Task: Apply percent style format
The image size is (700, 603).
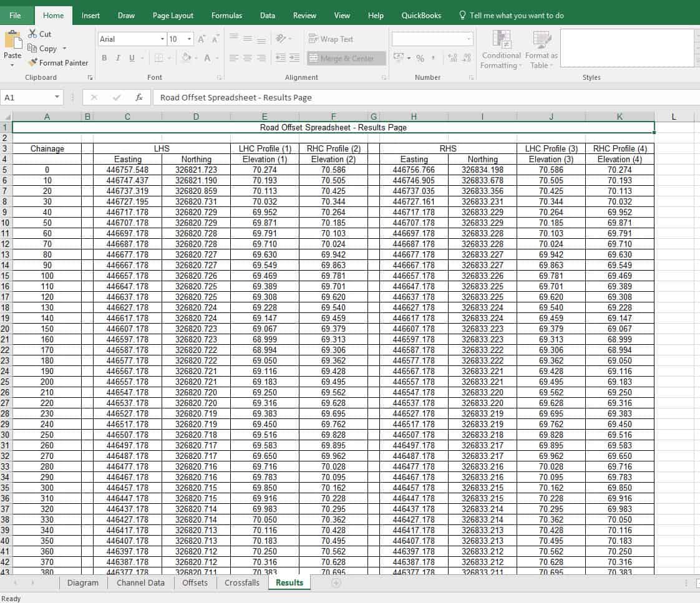Action: tap(420, 58)
